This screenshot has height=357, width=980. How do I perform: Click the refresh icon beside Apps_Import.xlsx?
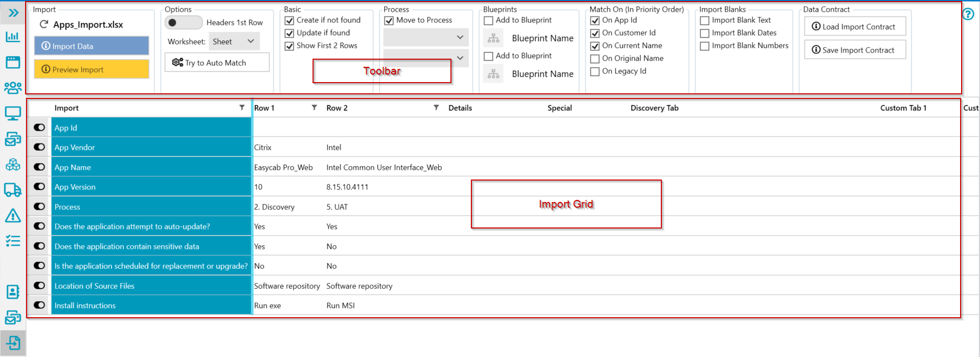[x=44, y=24]
